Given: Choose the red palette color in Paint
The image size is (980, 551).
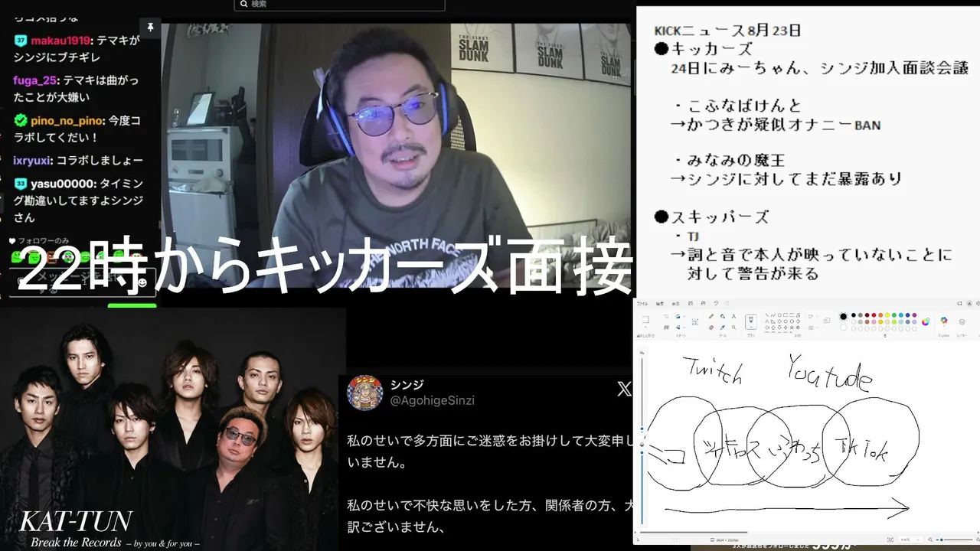Looking at the screenshot, I should [874, 315].
